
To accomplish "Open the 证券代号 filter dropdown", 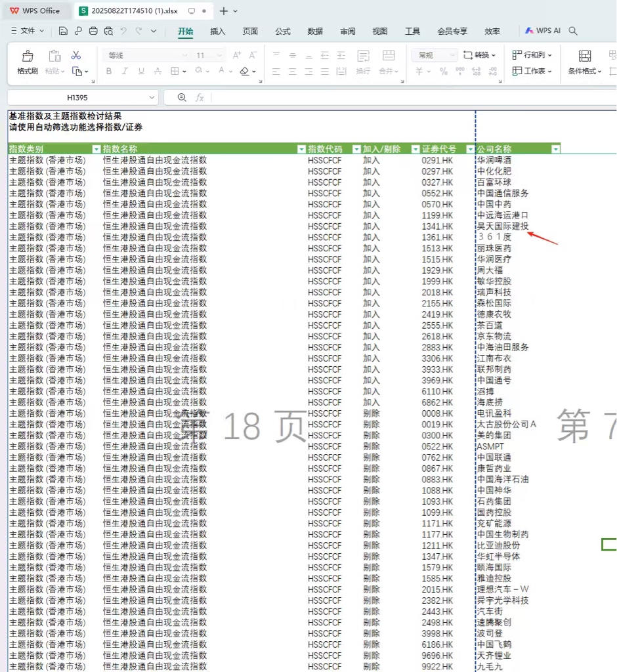I will (x=471, y=149).
